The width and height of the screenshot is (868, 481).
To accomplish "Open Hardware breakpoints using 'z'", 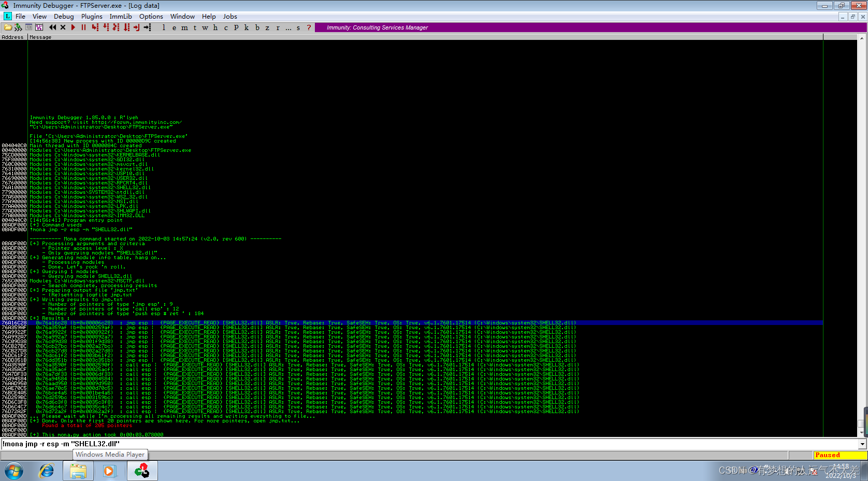I will [267, 27].
